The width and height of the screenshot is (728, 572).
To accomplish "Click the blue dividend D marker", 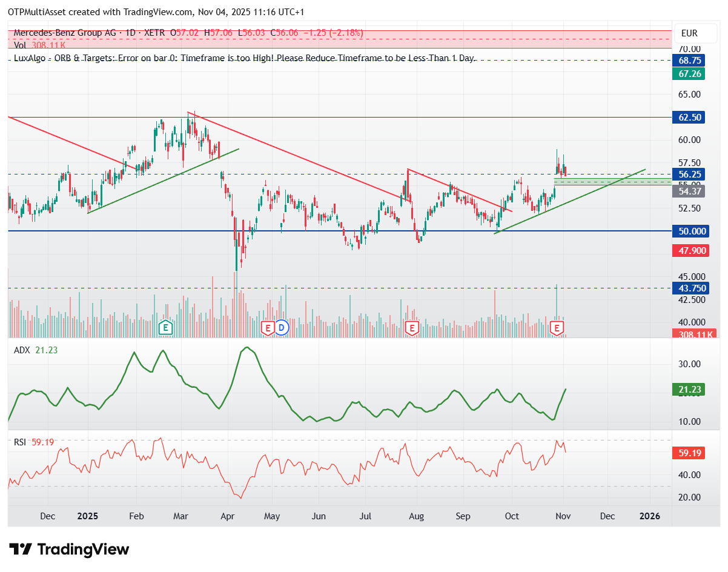I will point(282,328).
